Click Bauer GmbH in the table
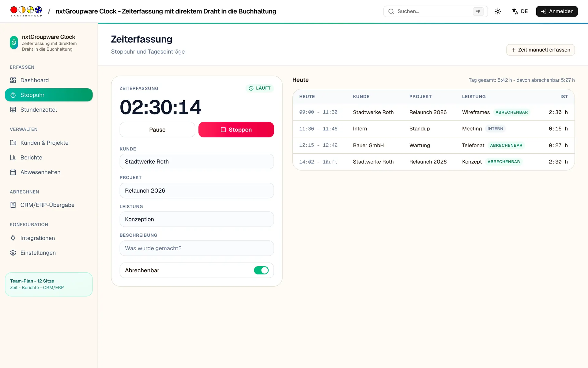588x368 pixels. coord(368,145)
